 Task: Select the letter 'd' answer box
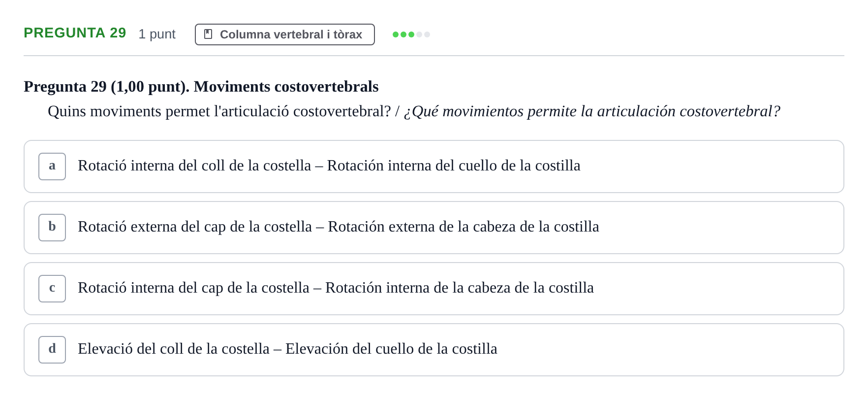(x=52, y=350)
